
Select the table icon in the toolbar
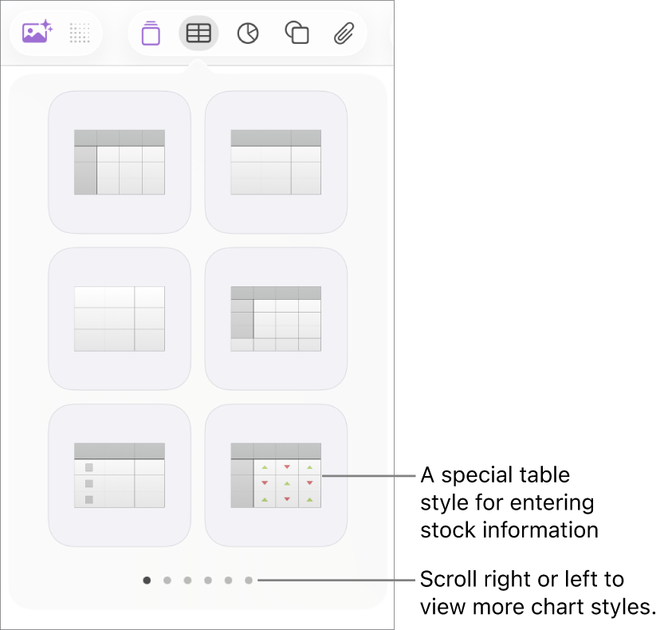pyautogui.click(x=198, y=32)
